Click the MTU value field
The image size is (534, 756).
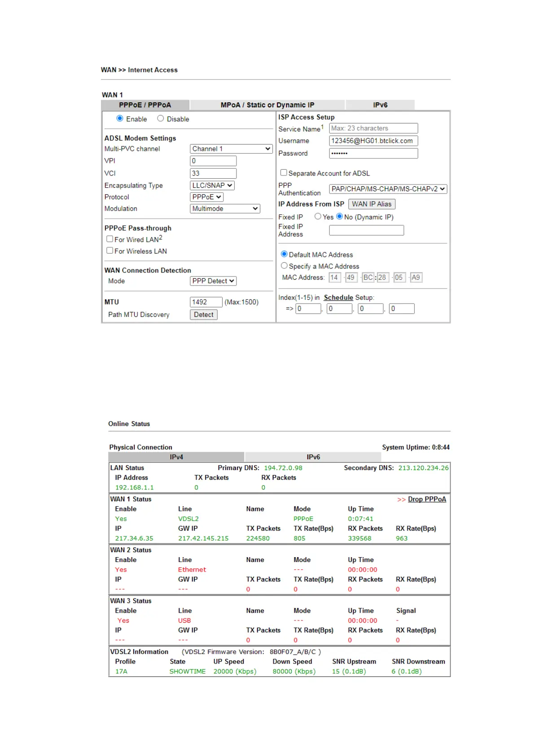[x=206, y=302]
